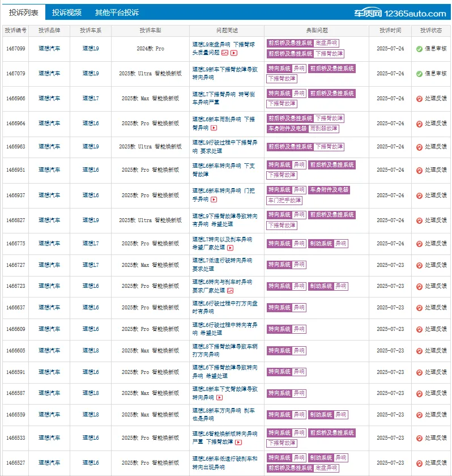Click the 投诉编号 column header
The width and height of the screenshot is (452, 476).
click(x=15, y=31)
